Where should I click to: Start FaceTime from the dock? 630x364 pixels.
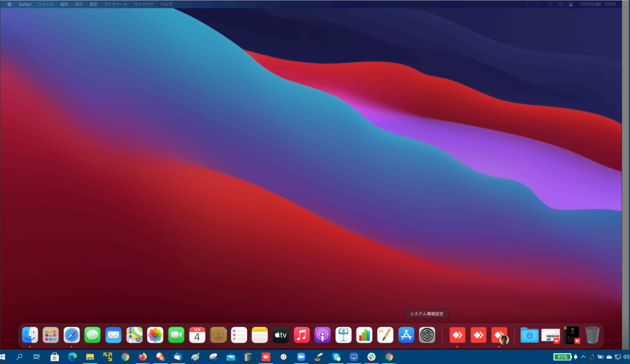coord(176,335)
